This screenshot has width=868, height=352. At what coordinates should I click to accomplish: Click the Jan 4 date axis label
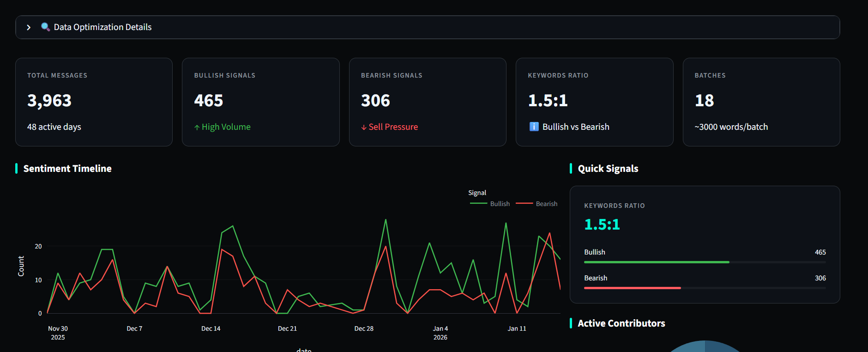440,328
